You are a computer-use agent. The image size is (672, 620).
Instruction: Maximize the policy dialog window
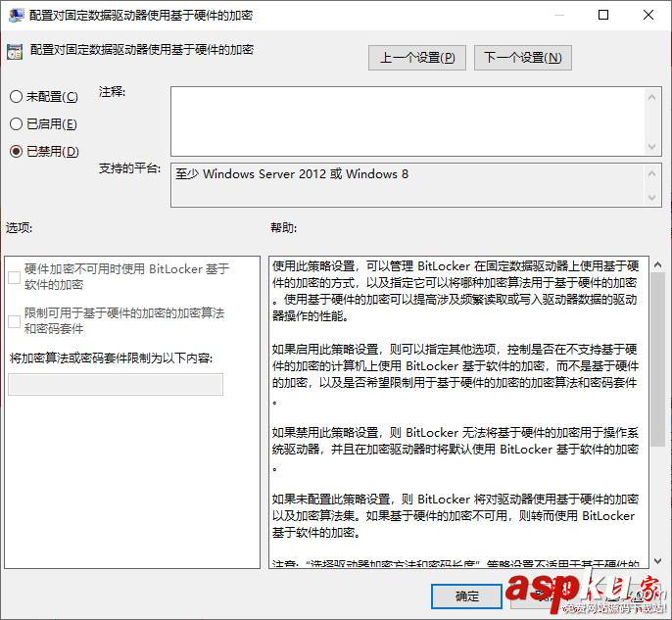603,15
